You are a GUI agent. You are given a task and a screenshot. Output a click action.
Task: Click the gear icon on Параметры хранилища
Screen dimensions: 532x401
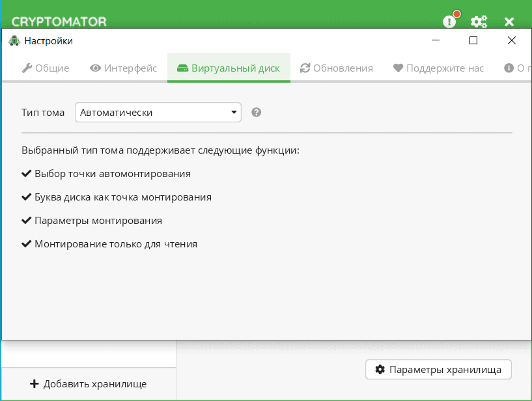click(x=380, y=370)
